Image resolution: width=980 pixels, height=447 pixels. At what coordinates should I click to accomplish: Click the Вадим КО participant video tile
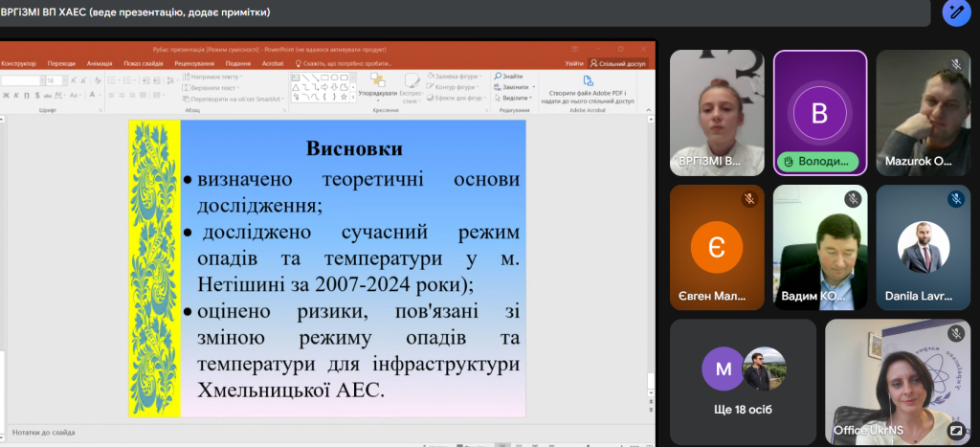[x=819, y=247]
